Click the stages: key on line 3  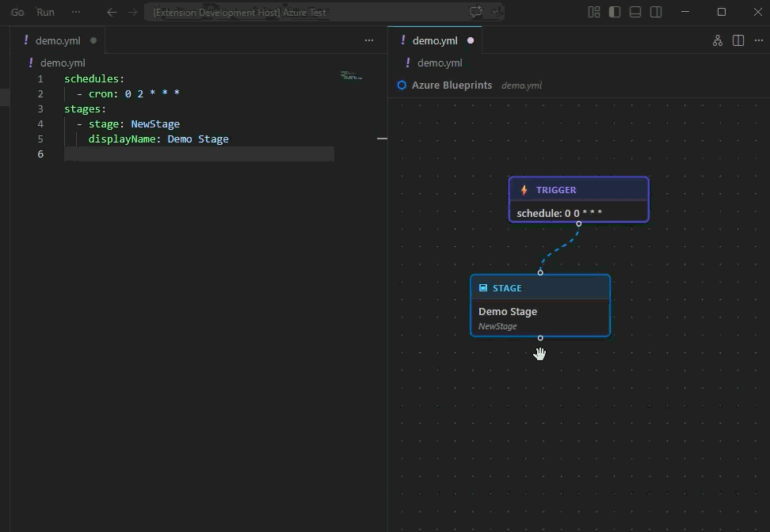85,109
